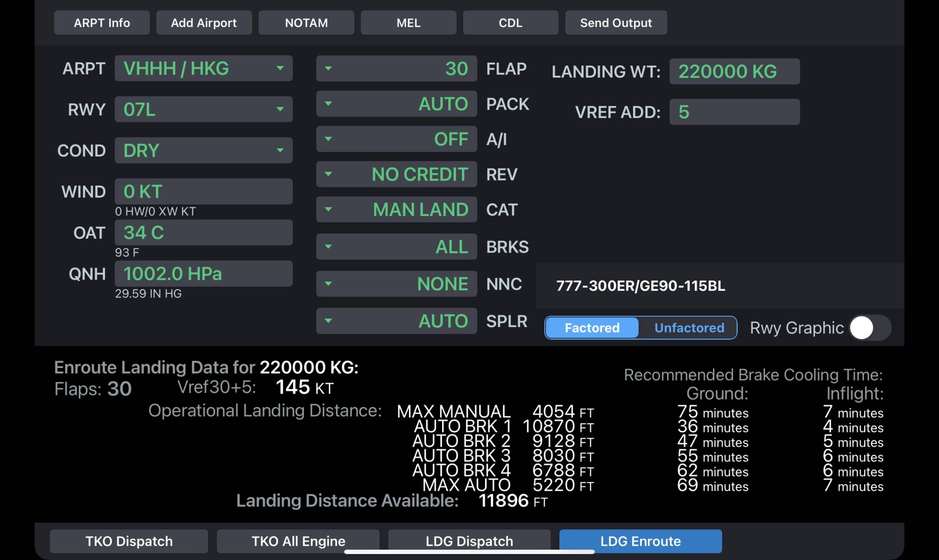The height and width of the screenshot is (560, 939).
Task: Click the BRKS ALL dropdown arrow
Action: [x=328, y=247]
